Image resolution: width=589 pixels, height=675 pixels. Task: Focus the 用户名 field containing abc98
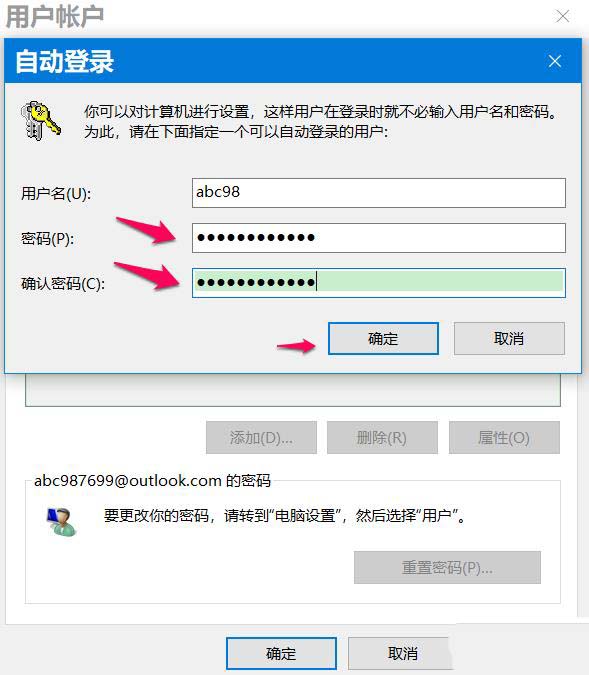click(x=379, y=193)
